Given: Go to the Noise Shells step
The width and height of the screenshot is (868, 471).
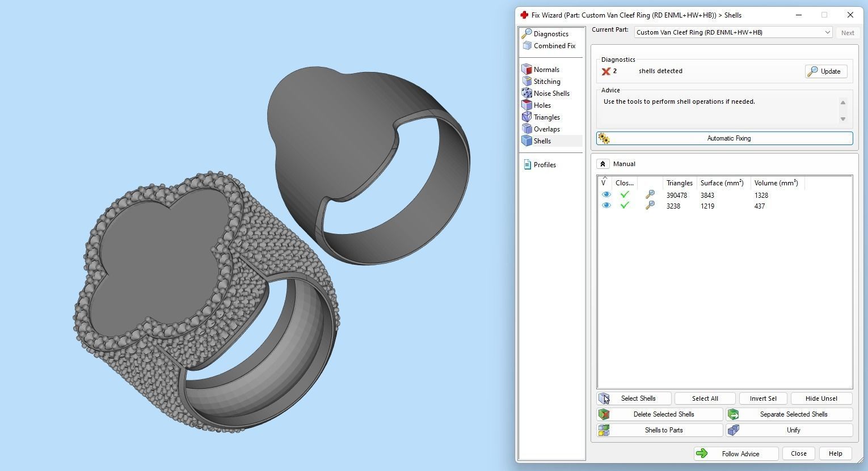Looking at the screenshot, I should coord(551,94).
